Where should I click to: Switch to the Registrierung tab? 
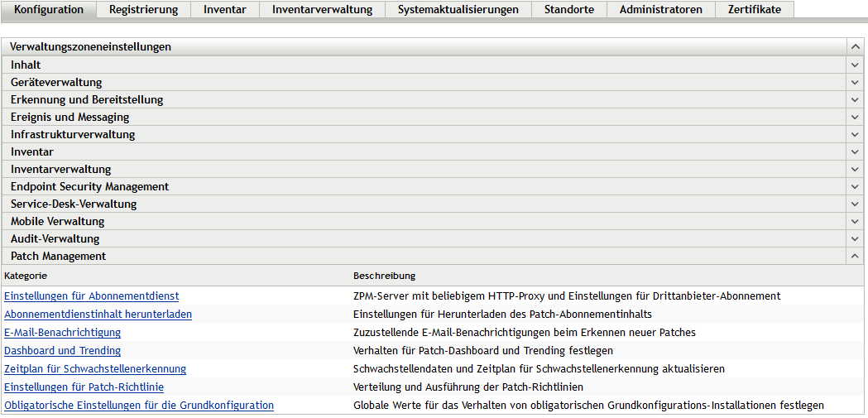click(143, 10)
